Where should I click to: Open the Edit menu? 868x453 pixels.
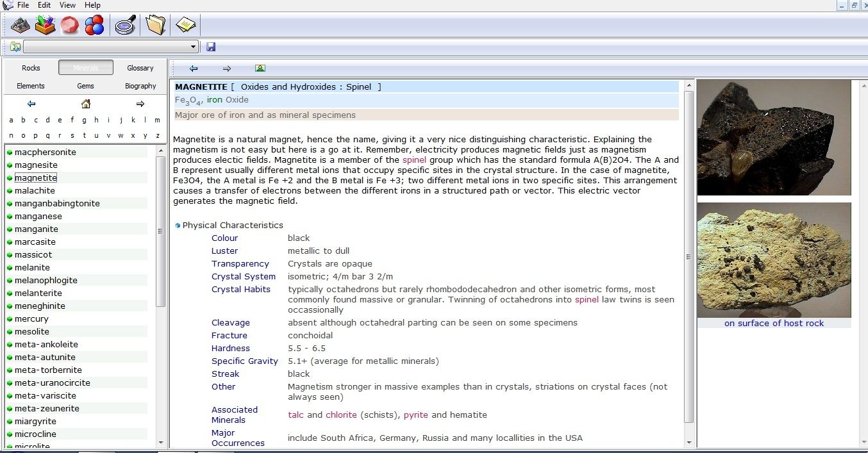44,5
